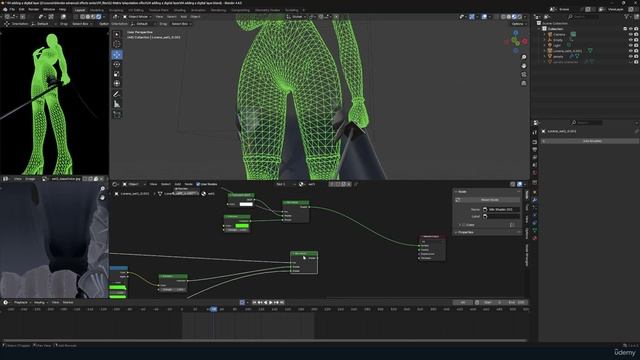The image size is (640, 360).
Task: Open the File menu
Action: coord(12,9)
